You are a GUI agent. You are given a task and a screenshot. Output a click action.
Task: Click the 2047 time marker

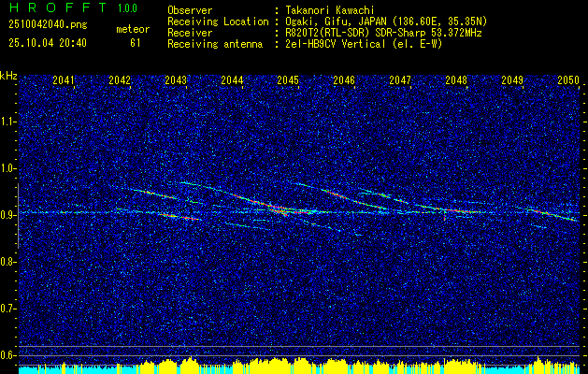pyautogui.click(x=400, y=80)
